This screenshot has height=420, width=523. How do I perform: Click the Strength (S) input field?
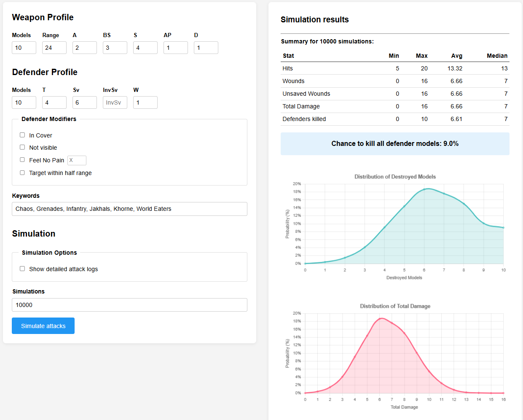click(x=145, y=48)
